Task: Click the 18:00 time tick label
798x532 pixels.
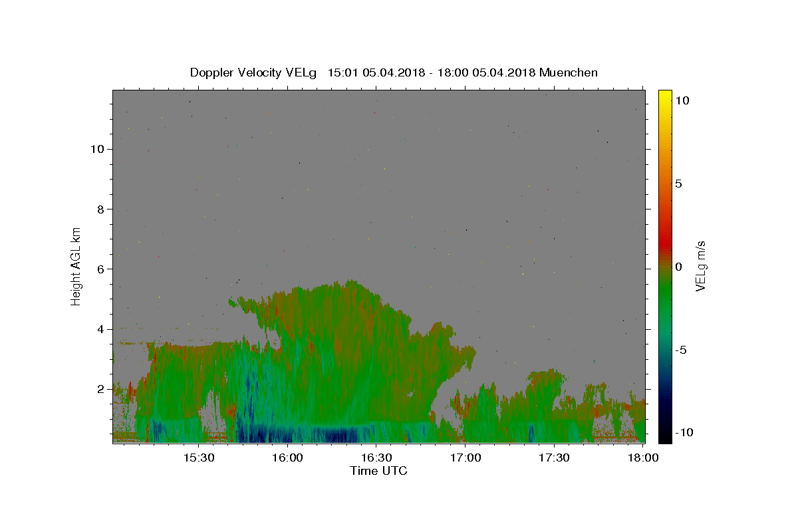Action: 643,458
